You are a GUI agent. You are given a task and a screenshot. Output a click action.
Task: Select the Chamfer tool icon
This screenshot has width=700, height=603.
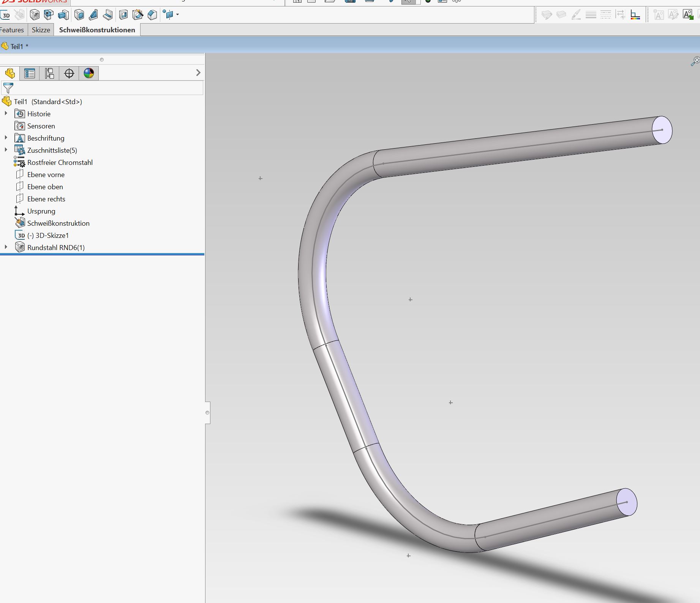point(152,15)
